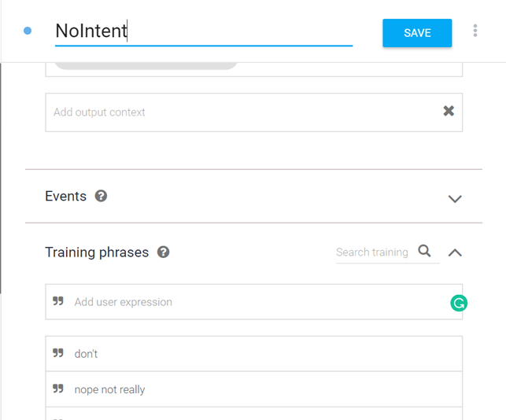Image resolution: width=506 pixels, height=420 pixels.
Task: Click into the NoIntent name field
Action: [203, 31]
